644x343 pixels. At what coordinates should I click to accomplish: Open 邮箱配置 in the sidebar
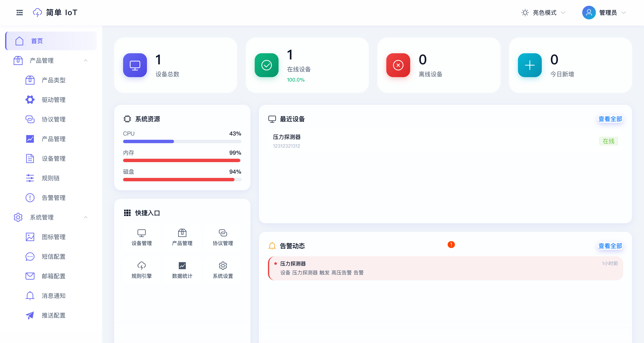coord(51,276)
